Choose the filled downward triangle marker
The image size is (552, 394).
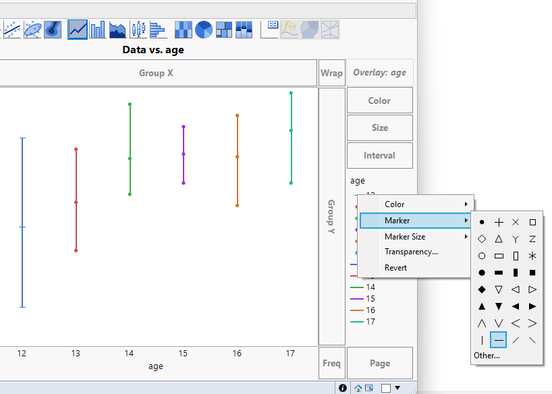498,306
